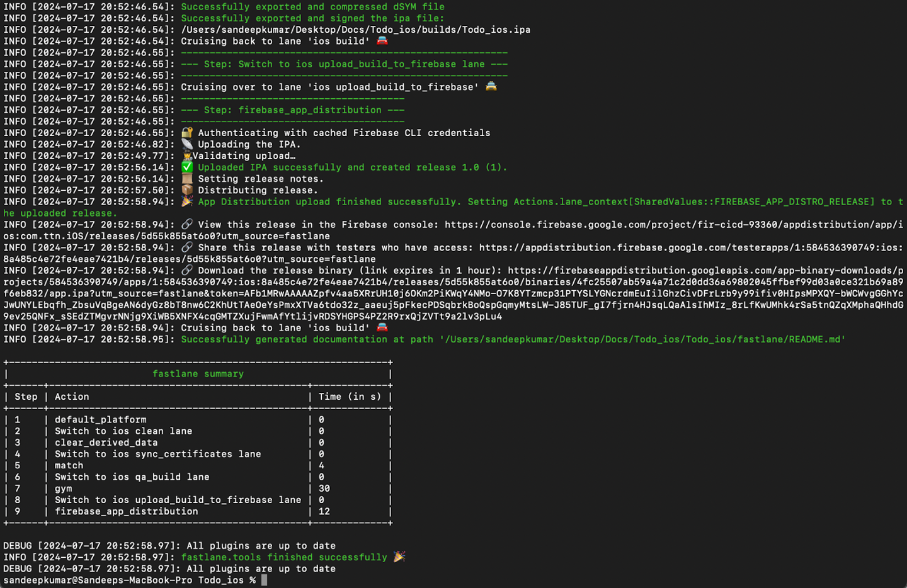Open the console.firebase.google.com release URL

(x=453, y=230)
